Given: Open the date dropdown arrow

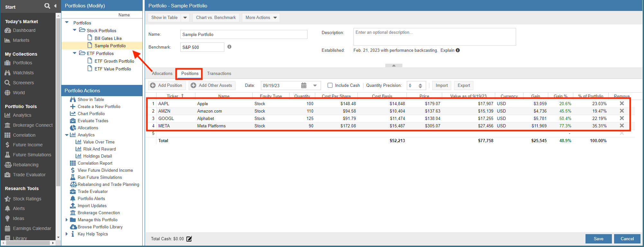Looking at the screenshot, I should (x=315, y=85).
